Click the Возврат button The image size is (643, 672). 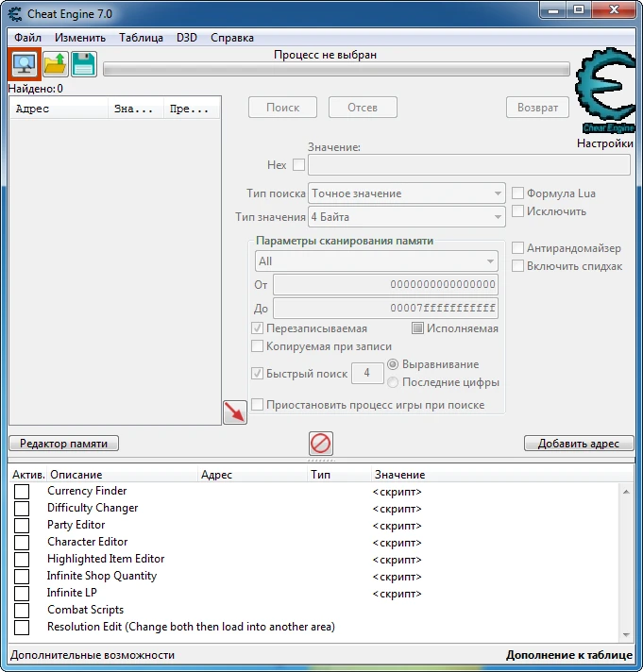coord(537,108)
